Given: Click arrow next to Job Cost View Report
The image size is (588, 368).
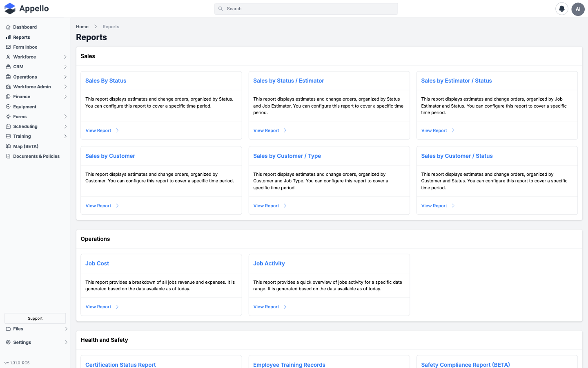Looking at the screenshot, I should pos(117,307).
